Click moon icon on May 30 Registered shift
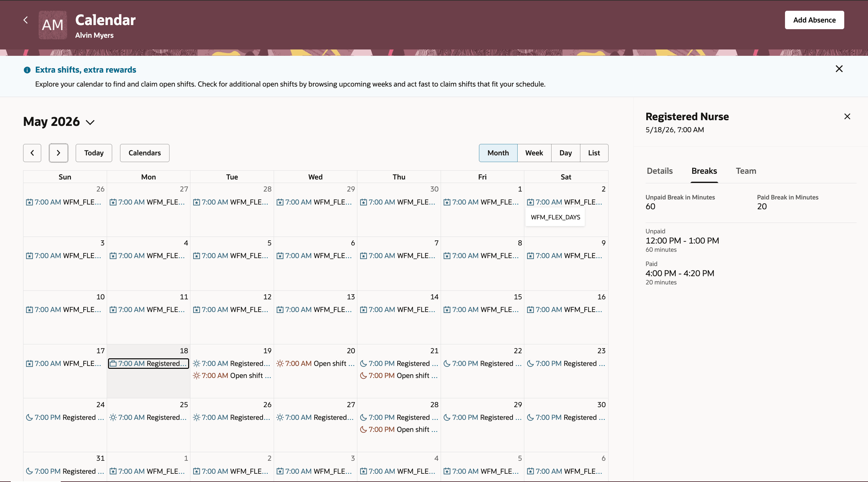The height and width of the screenshot is (482, 868). pos(530,417)
